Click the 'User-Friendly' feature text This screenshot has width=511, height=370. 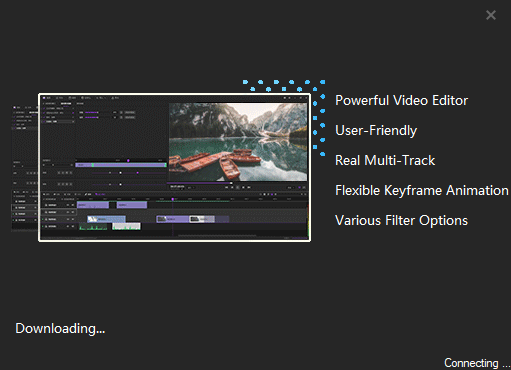376,131
